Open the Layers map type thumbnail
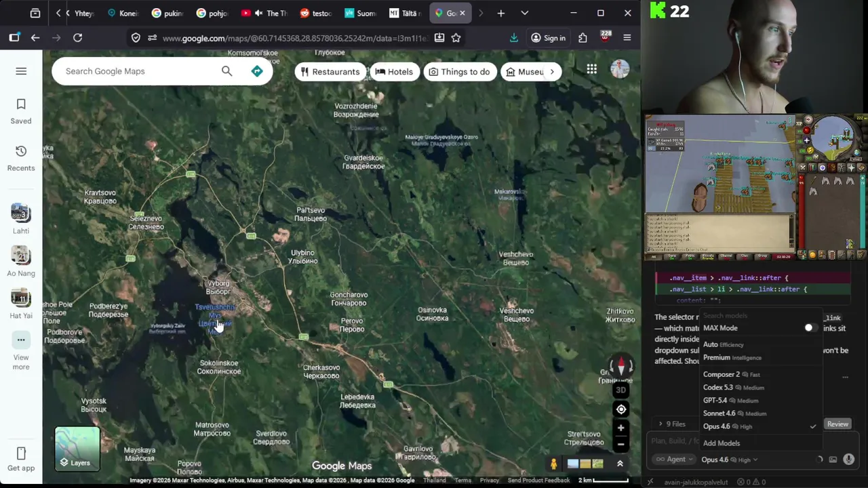Viewport: 868px width, 488px height. pos(77,449)
